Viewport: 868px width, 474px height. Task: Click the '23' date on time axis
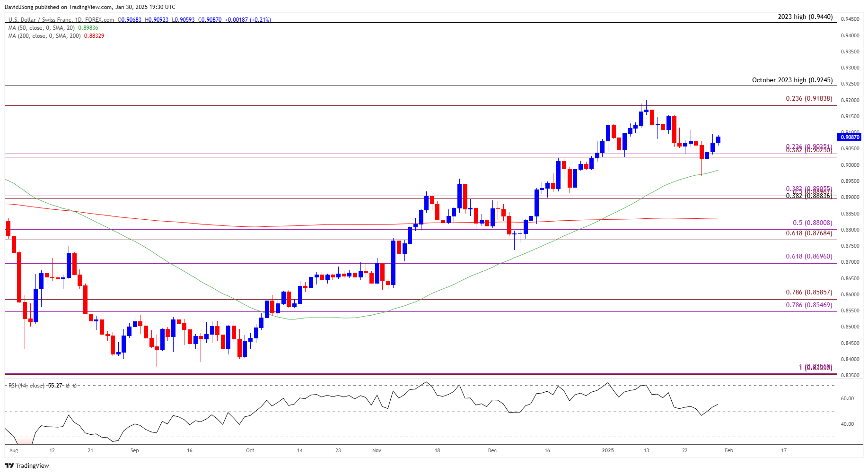338,450
